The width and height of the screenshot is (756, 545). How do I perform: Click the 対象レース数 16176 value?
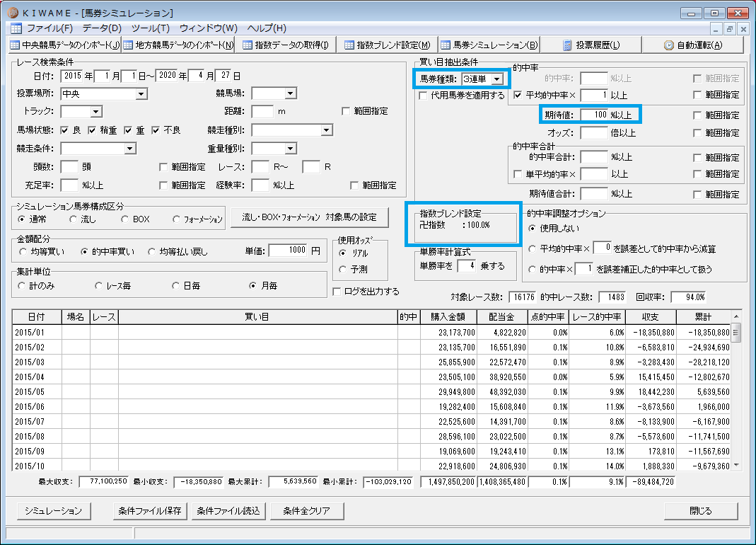[x=523, y=297]
